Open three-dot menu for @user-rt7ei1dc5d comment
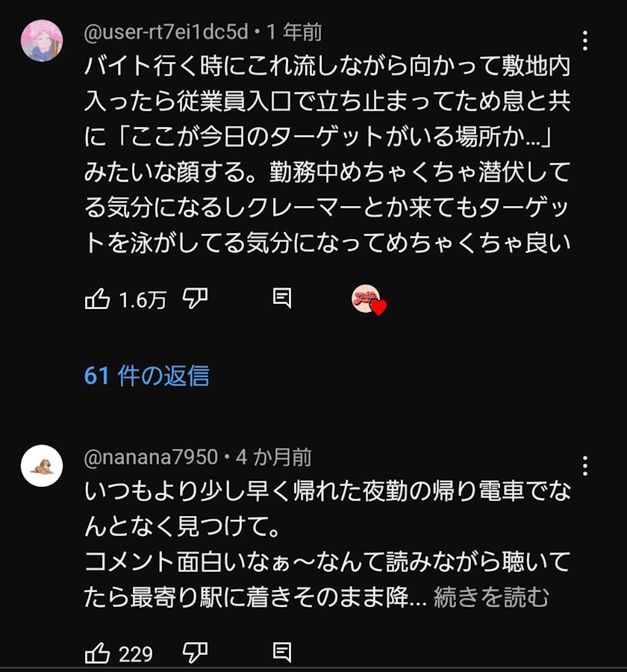 585,41
